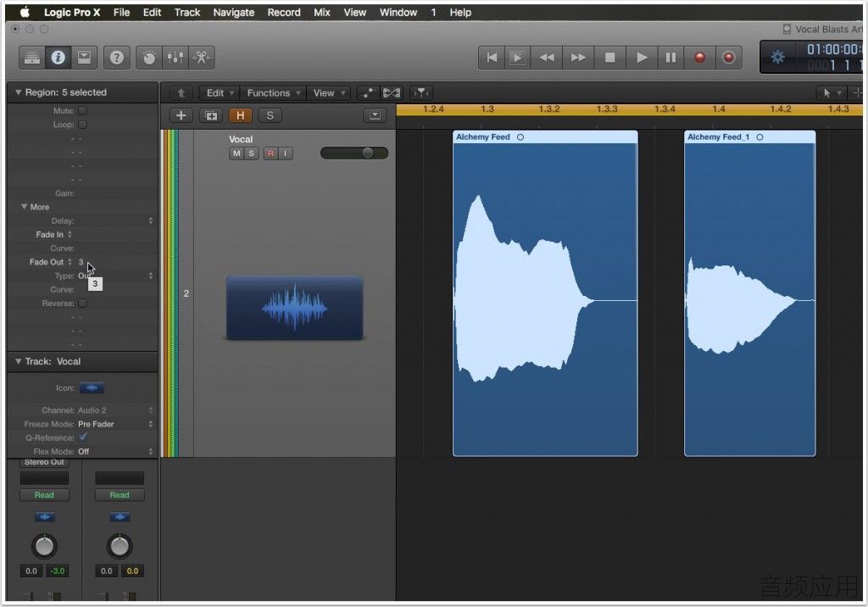
Task: Open the Channel Audio 2 popup
Action: [115, 410]
